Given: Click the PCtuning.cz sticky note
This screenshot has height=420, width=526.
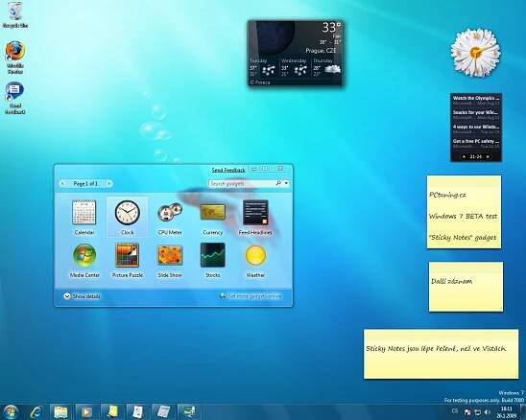Looking at the screenshot, I should tap(464, 212).
